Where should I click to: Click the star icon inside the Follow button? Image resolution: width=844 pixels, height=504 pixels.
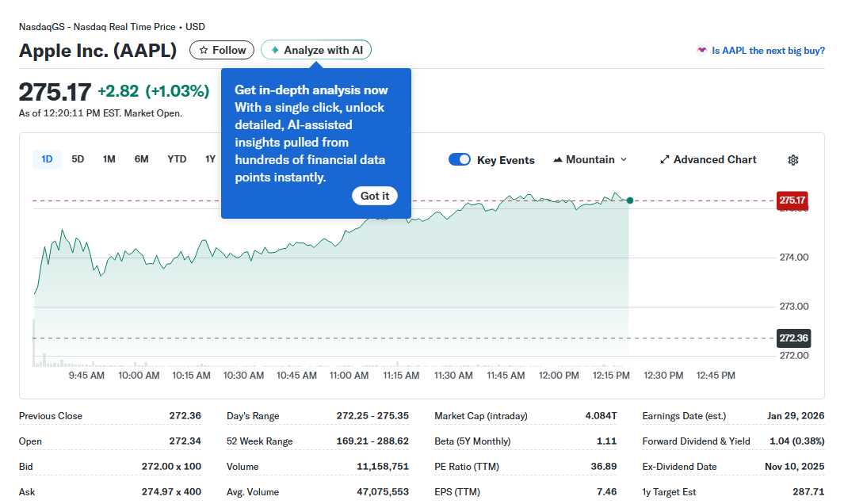pos(203,49)
